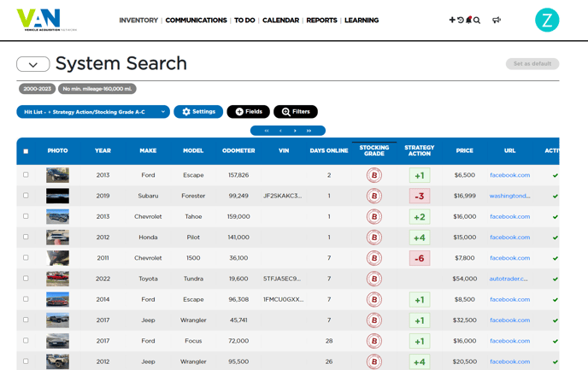Click the Filters button
This screenshot has height=370, width=588.
(296, 112)
